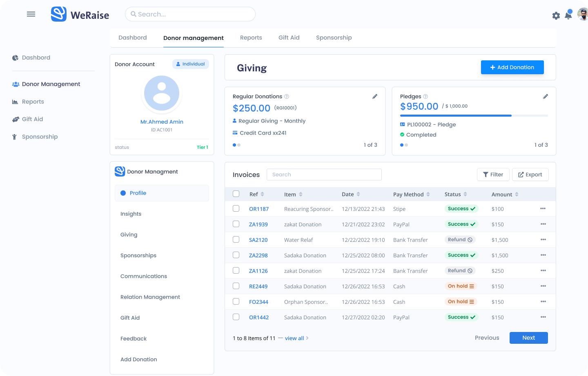Open user profile avatar

583,14
